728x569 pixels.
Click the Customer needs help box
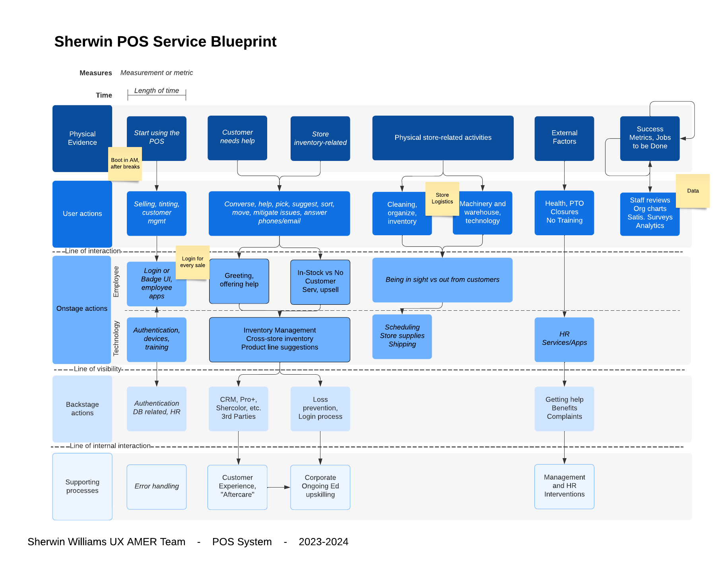[237, 137]
